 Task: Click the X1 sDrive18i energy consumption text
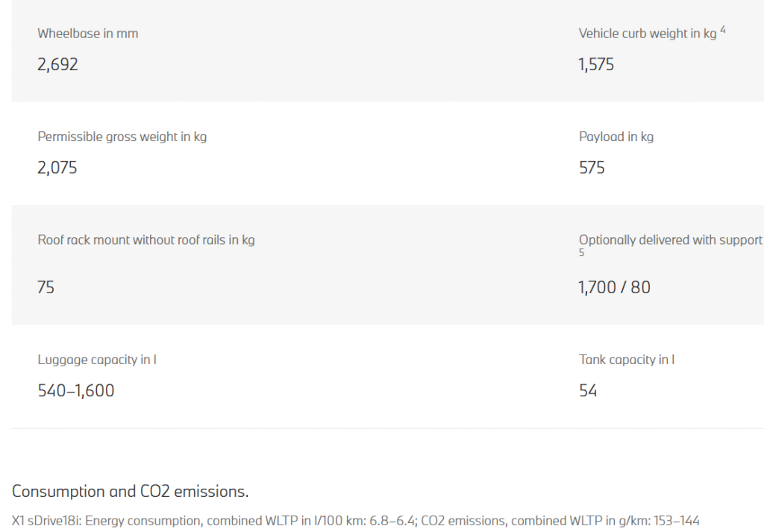pos(356,521)
